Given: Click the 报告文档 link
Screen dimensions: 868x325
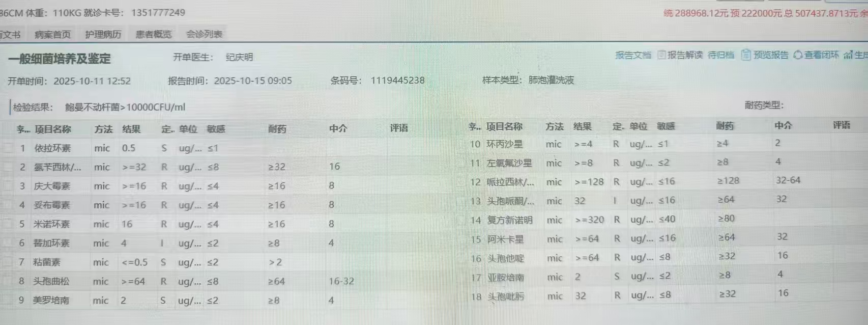Looking at the screenshot, I should click(633, 55).
